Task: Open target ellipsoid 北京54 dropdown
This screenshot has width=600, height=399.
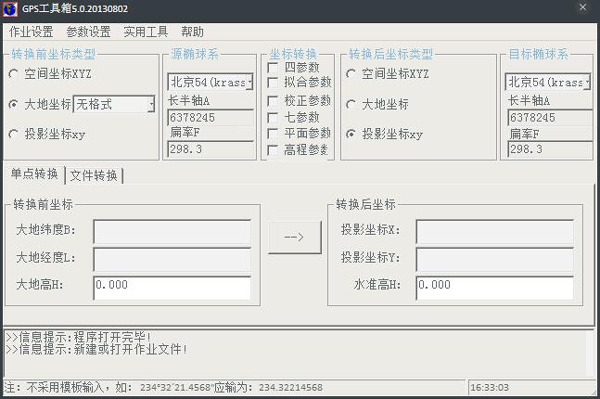Action: [548, 82]
